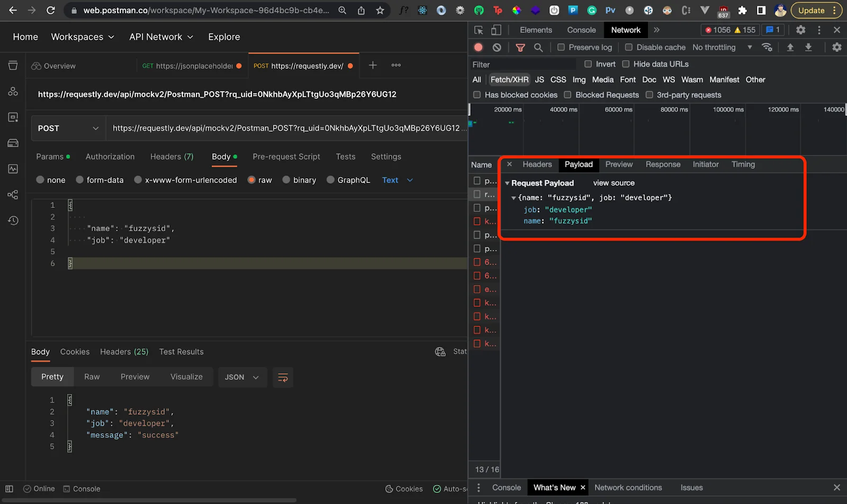Open Workspaces dropdown menu
The image size is (847, 504).
(83, 37)
